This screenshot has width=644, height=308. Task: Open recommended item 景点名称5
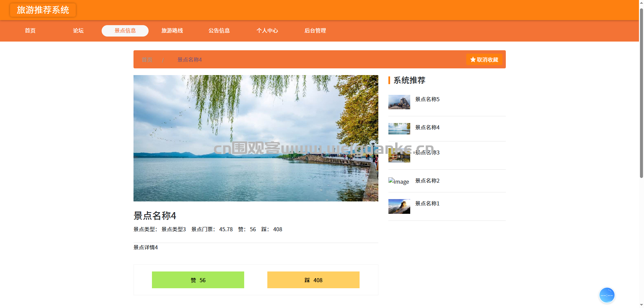tap(427, 99)
